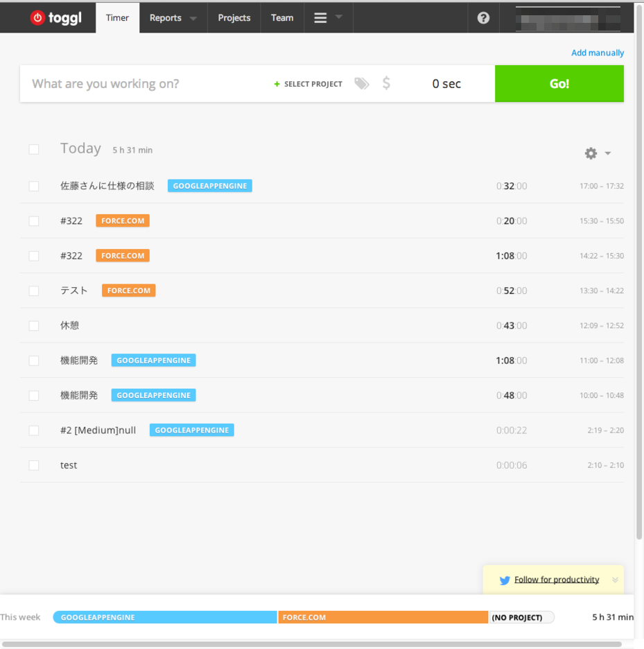Screen dimensions: 644x649
Task: Check 機能開発 entry at 10:00 – 10:48
Action: [34, 395]
